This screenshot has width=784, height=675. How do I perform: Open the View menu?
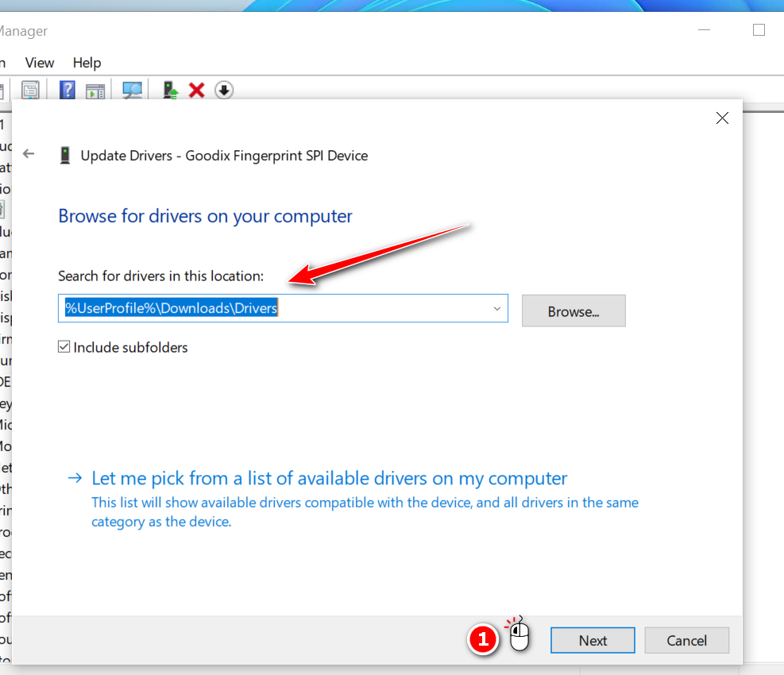tap(40, 63)
